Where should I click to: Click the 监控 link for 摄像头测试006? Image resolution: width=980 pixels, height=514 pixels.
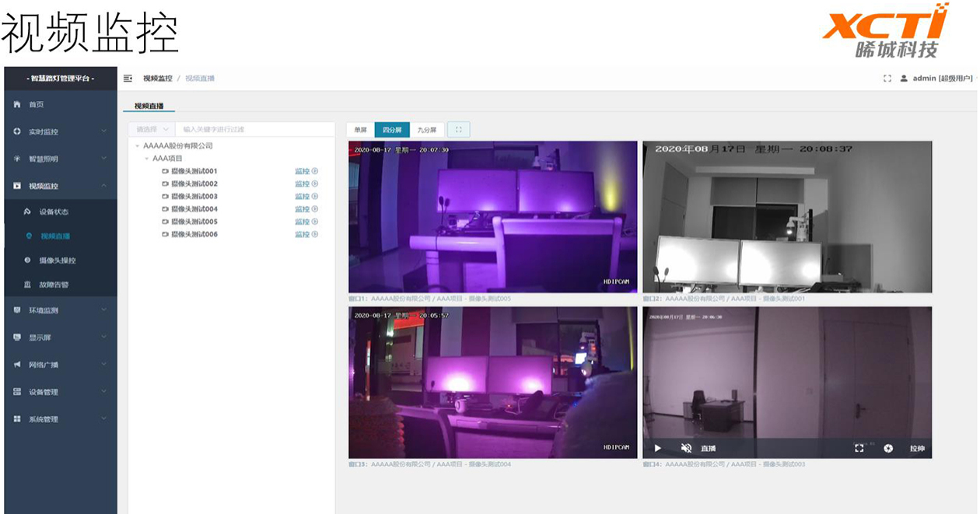tap(302, 235)
